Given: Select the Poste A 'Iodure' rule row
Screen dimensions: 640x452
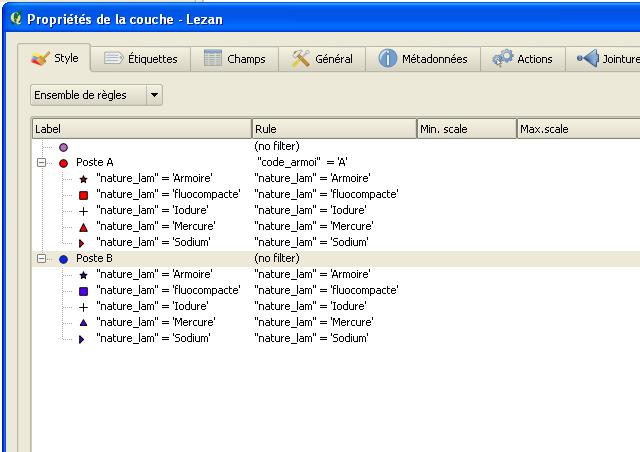Looking at the screenshot, I should pyautogui.click(x=152, y=210).
